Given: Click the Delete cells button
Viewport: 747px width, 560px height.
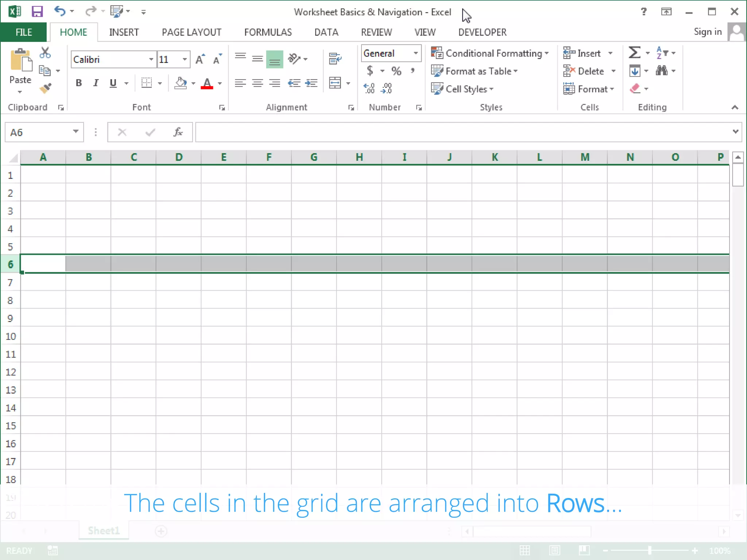Looking at the screenshot, I should coord(584,71).
